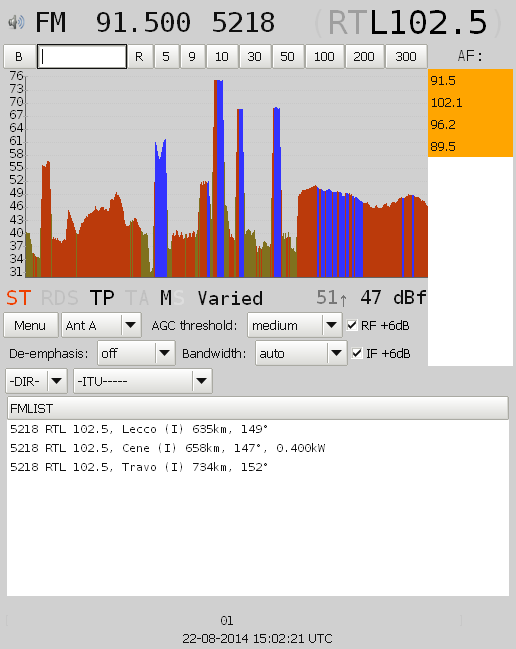This screenshot has width=516, height=649.
Task: Uncheck the RF +6dB checkbox
Action: (352, 325)
